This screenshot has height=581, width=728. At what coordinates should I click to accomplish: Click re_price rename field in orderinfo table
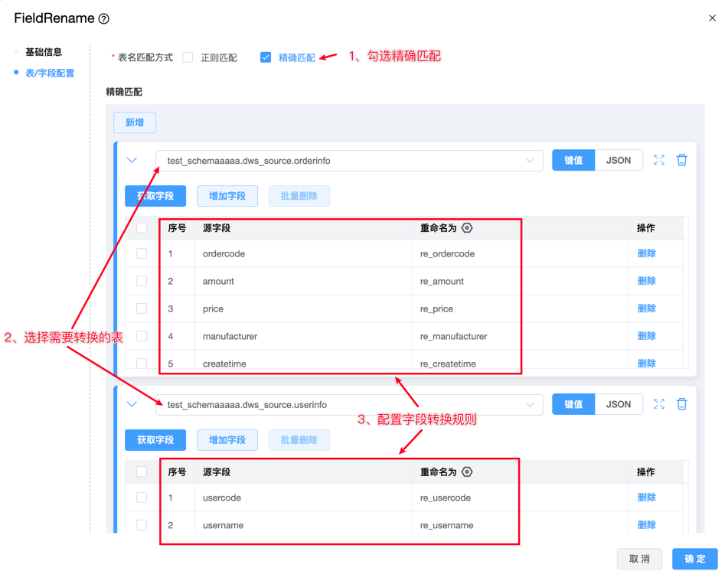(x=436, y=309)
